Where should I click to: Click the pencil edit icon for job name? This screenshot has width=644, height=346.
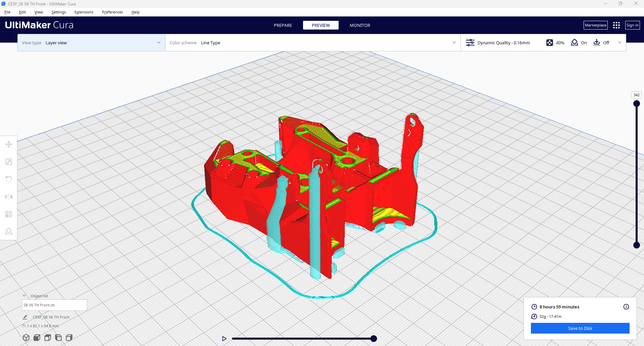(x=25, y=317)
